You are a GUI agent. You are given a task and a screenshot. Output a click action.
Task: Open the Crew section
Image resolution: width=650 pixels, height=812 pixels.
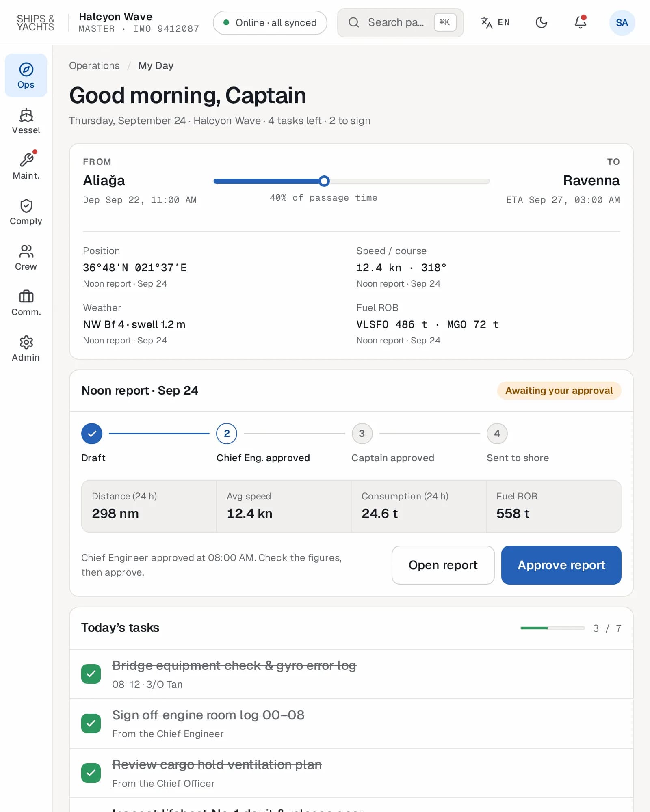[26, 257]
